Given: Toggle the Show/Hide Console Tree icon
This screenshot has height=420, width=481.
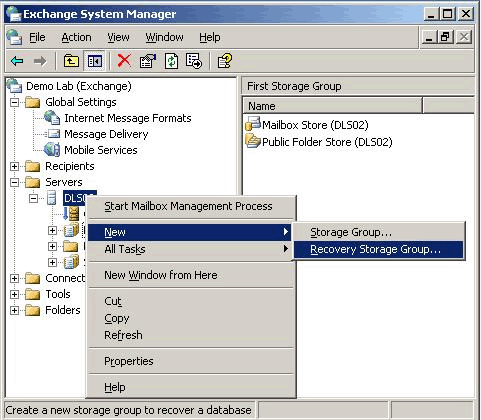Looking at the screenshot, I should 95,61.
